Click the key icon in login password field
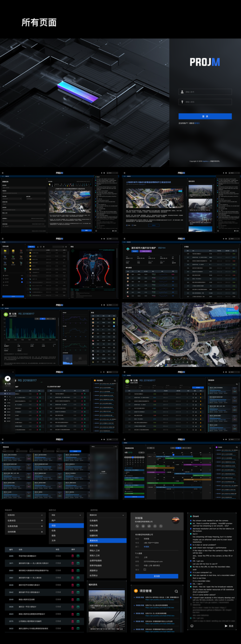 tap(182, 102)
